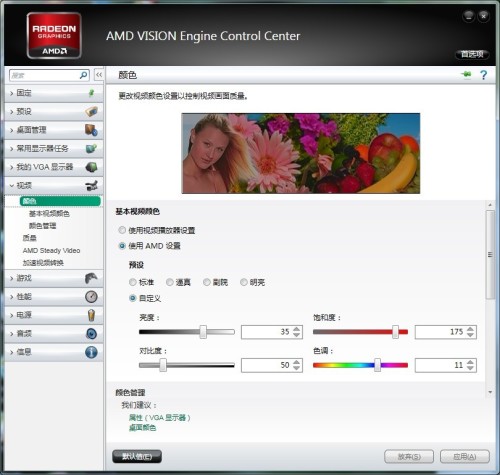Choose the 明亮 preset radio button
The width and height of the screenshot is (500, 475).
click(244, 282)
